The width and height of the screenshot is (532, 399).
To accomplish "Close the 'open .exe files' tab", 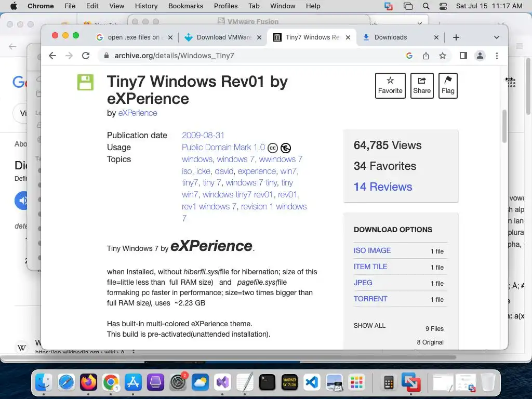I will click(x=170, y=37).
